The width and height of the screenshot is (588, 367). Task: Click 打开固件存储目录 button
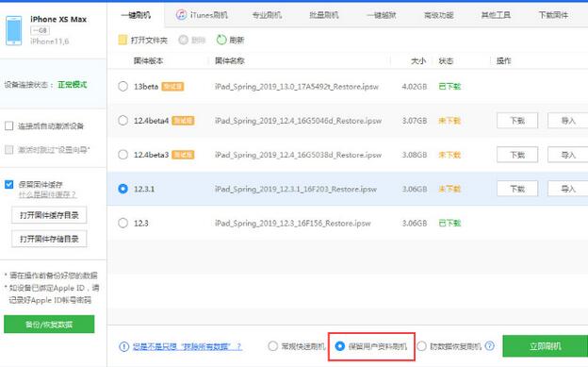point(49,239)
